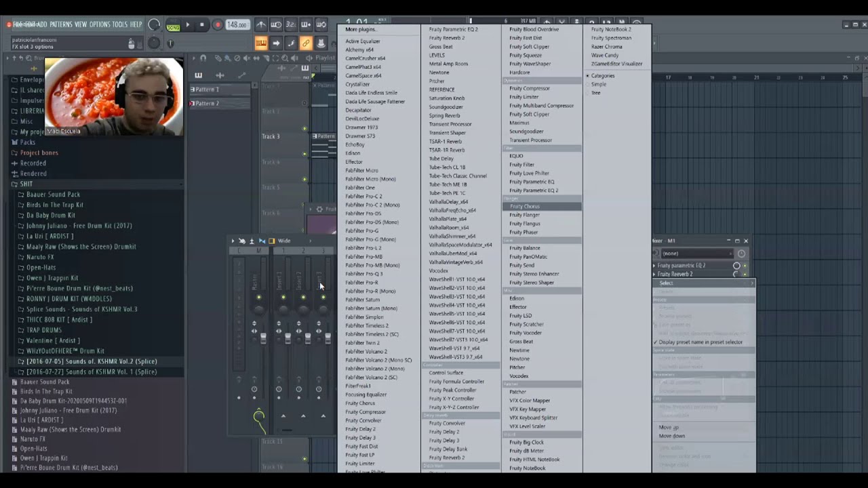Adjust the master pitch knob
The image size is (868, 488).
tap(154, 43)
